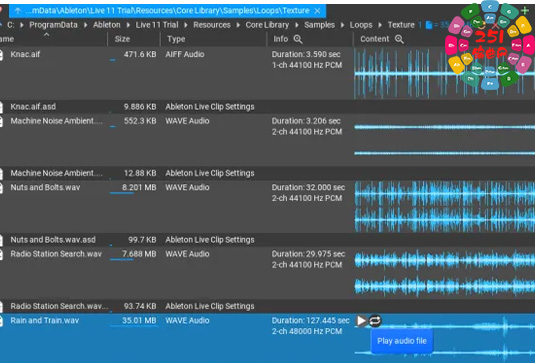Add a new tab with the green plus
The image size is (535, 363).
(x=525, y=11)
